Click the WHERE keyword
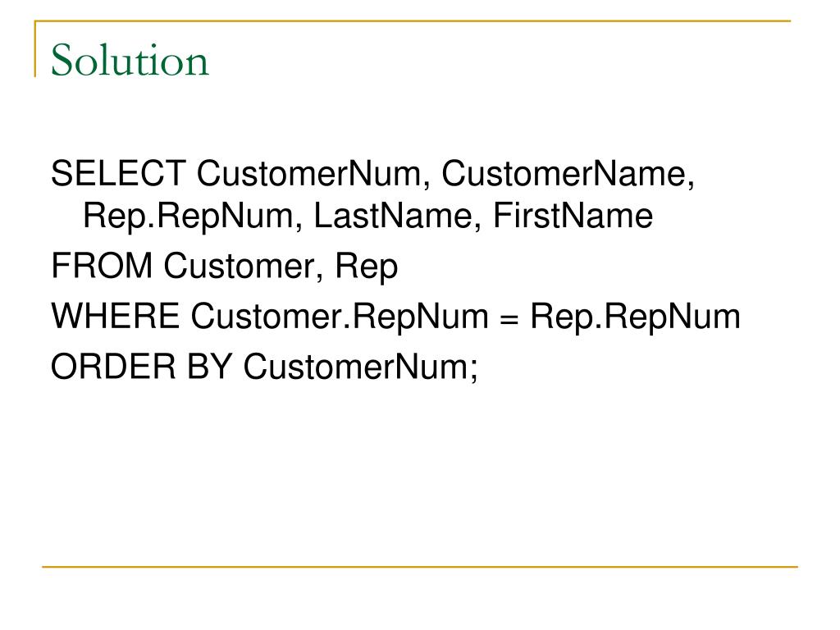Screen dimensions: 840x630 [115, 316]
